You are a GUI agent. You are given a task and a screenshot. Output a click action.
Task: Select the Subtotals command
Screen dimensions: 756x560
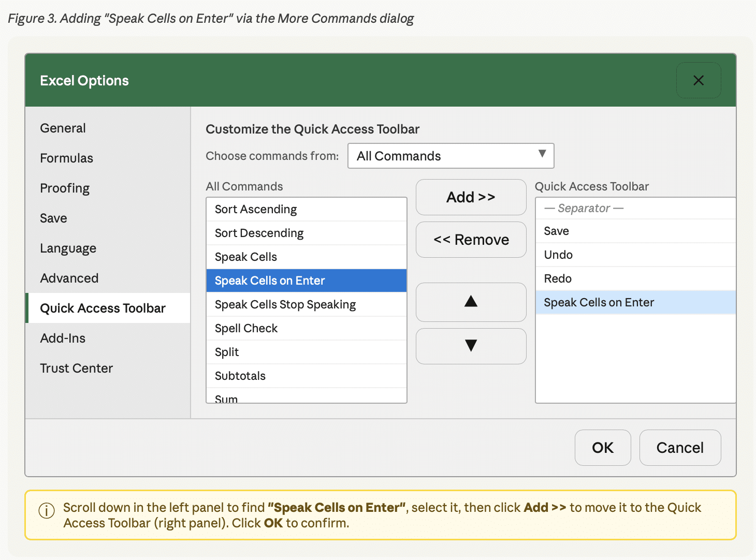pyautogui.click(x=307, y=376)
